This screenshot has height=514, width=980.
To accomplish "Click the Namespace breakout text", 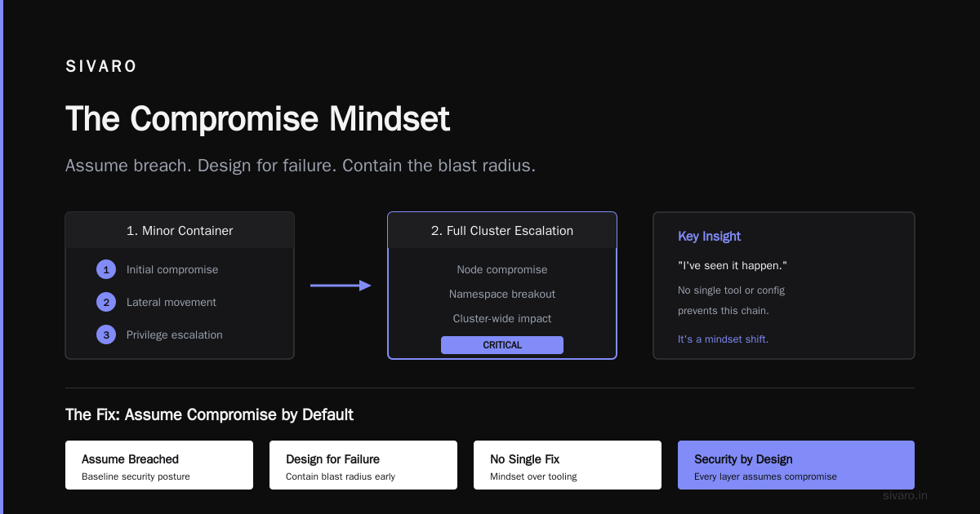I will click(x=502, y=294).
